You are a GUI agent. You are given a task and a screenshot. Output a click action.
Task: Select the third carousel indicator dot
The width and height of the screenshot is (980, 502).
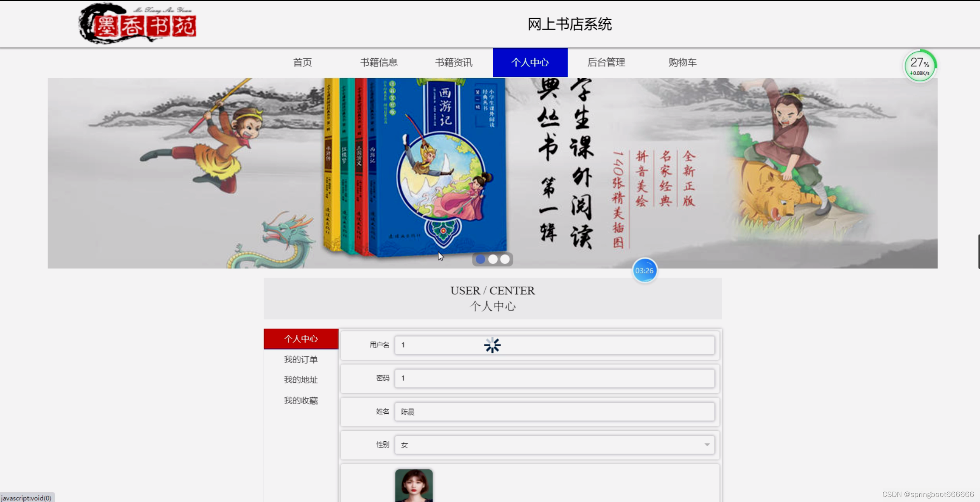click(x=505, y=259)
